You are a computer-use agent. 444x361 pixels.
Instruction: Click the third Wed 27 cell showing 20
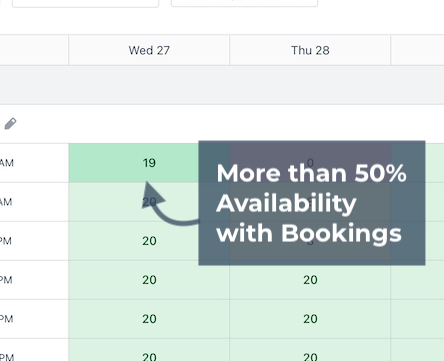coord(149,280)
